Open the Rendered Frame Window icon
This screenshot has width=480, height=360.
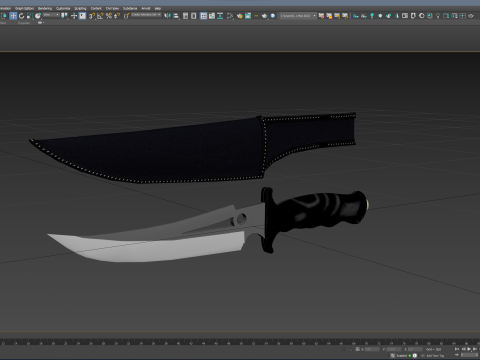(248, 16)
